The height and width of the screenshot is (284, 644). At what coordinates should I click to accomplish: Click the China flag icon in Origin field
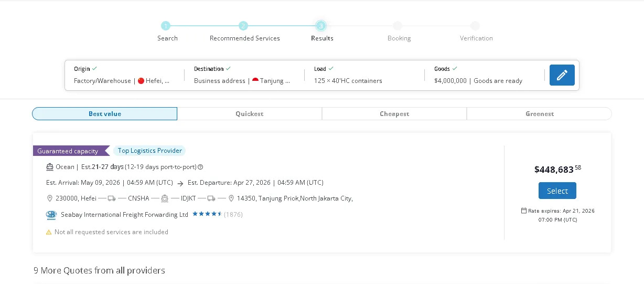click(x=141, y=81)
